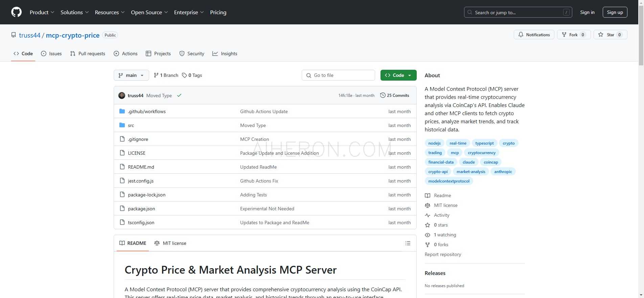The width and height of the screenshot is (644, 298).
Task: Select the MIT license tab in file viewer
Action: click(x=170, y=243)
